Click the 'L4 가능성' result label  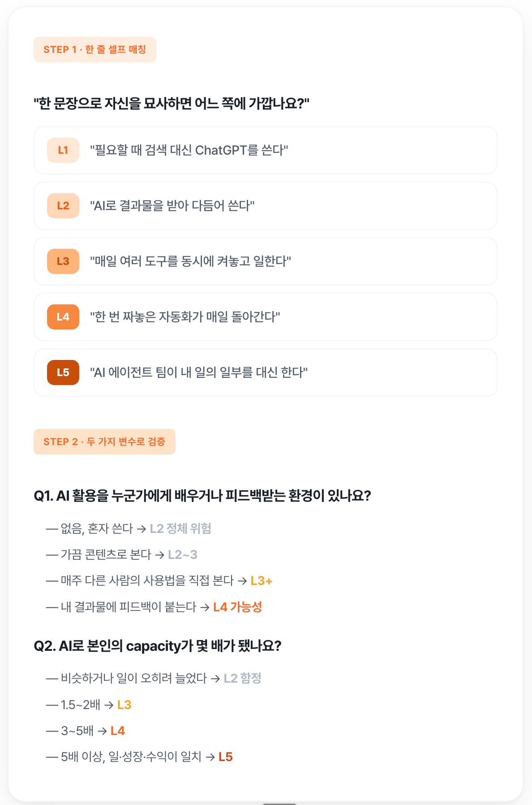(237, 607)
